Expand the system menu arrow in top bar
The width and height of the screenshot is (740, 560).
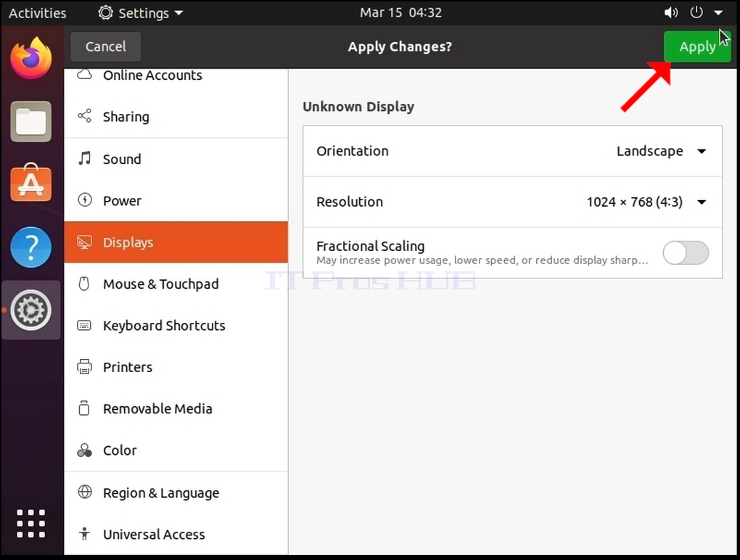click(718, 13)
